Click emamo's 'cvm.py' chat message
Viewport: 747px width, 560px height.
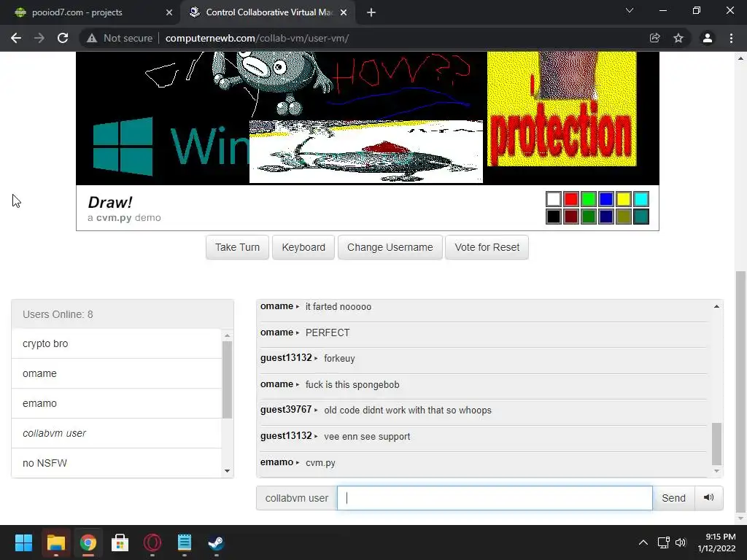click(320, 463)
